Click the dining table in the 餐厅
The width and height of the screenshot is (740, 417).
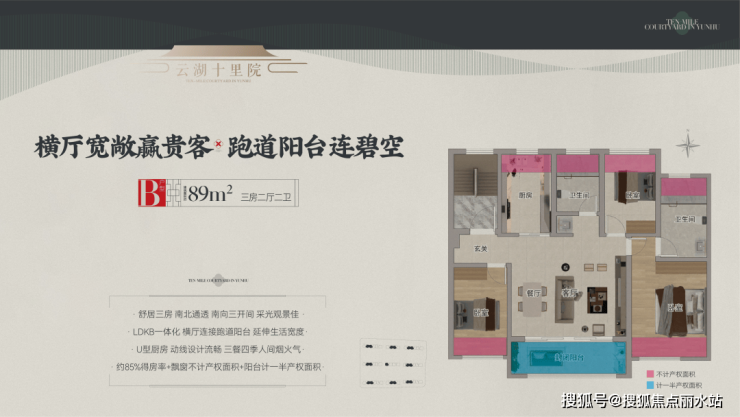pos(533,299)
